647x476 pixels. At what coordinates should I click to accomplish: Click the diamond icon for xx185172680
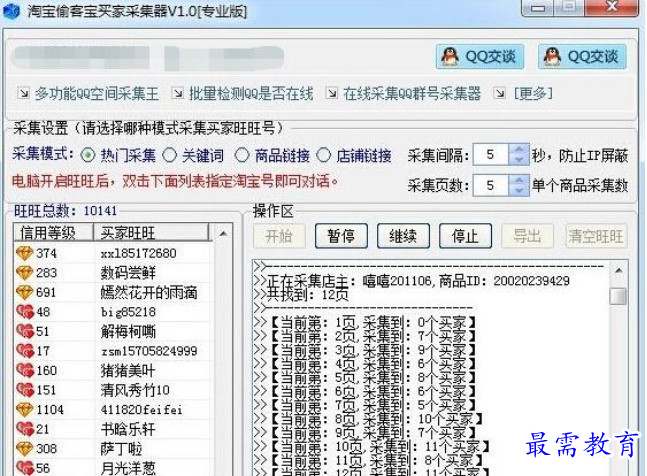(24, 253)
